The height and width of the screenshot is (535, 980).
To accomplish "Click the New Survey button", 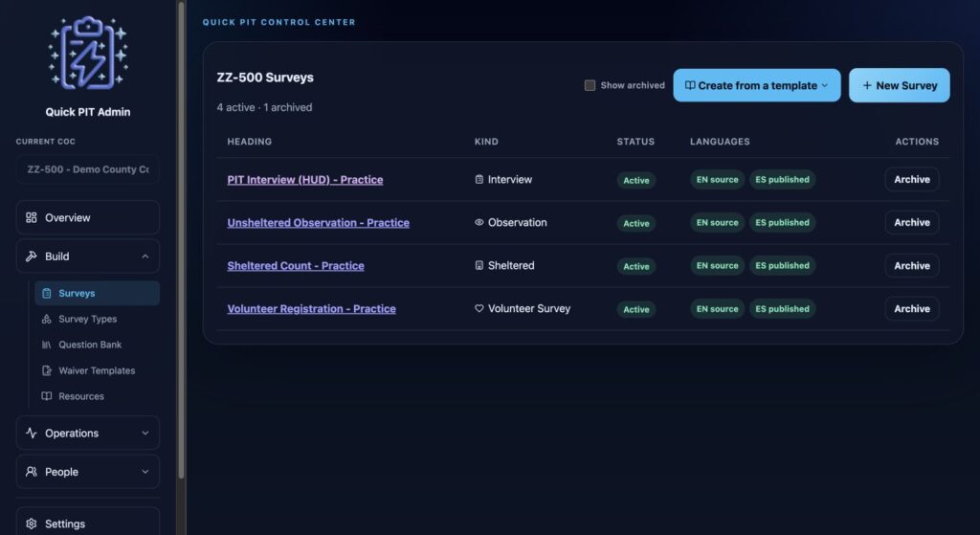I will pos(899,85).
